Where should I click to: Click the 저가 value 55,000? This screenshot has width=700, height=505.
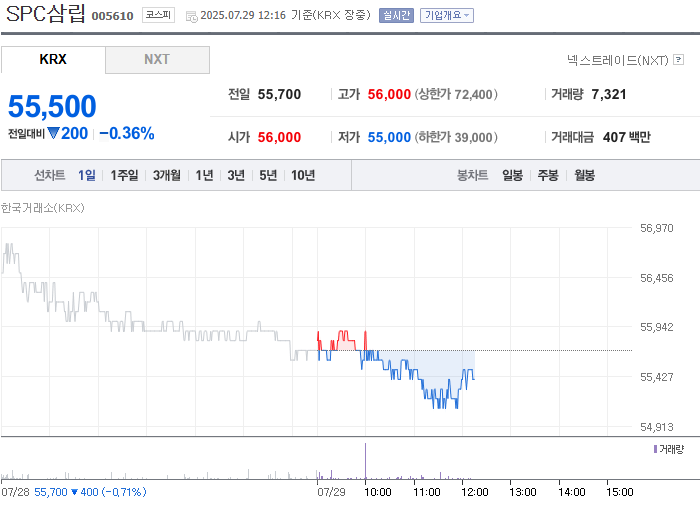(x=389, y=137)
